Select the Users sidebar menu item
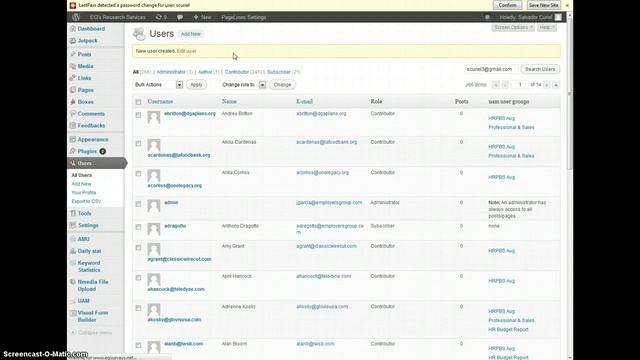Viewport: 640px width, 360px height. (96, 163)
